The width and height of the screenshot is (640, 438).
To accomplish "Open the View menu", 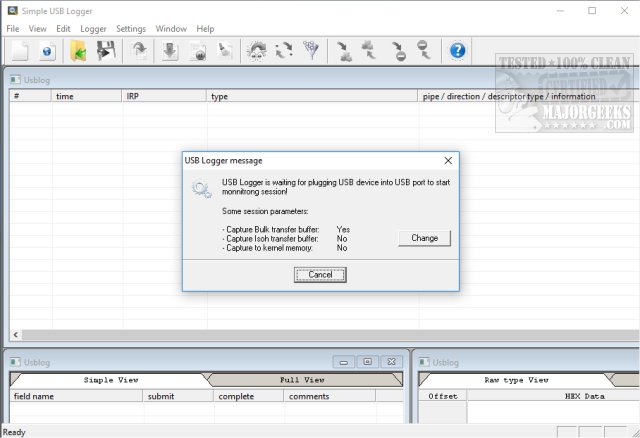I will [x=38, y=29].
